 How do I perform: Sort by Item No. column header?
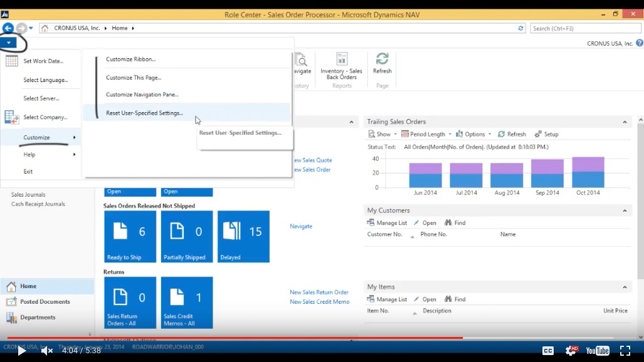click(x=378, y=311)
